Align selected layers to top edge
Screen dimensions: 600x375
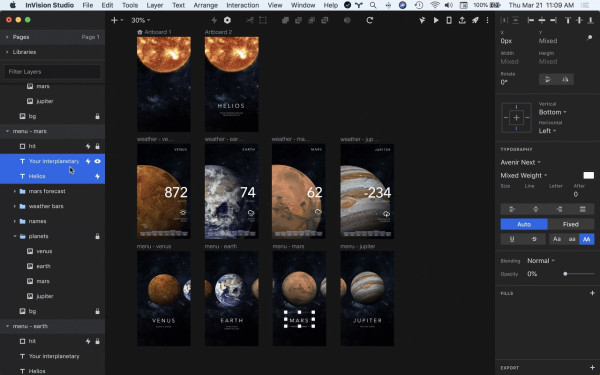click(x=568, y=20)
